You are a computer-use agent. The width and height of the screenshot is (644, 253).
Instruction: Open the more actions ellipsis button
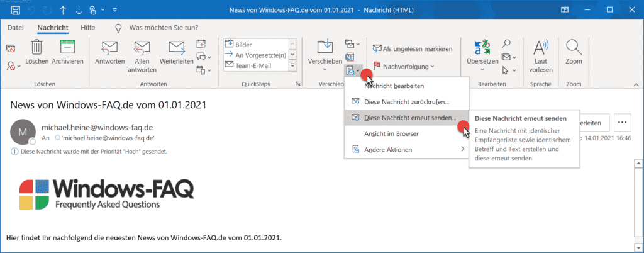pos(623,122)
